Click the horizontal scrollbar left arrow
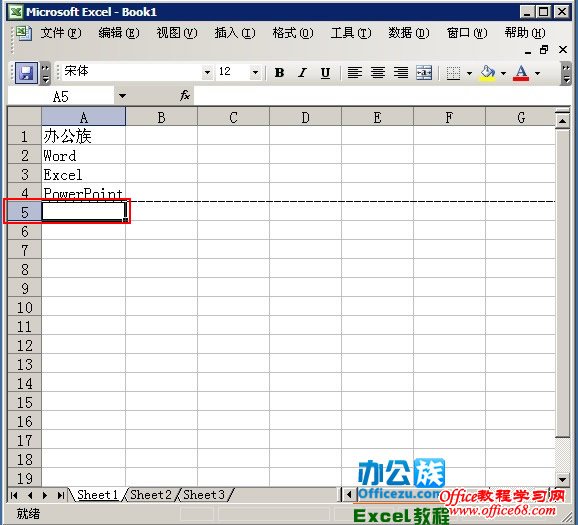Image resolution: width=578 pixels, height=525 pixels. [x=349, y=494]
